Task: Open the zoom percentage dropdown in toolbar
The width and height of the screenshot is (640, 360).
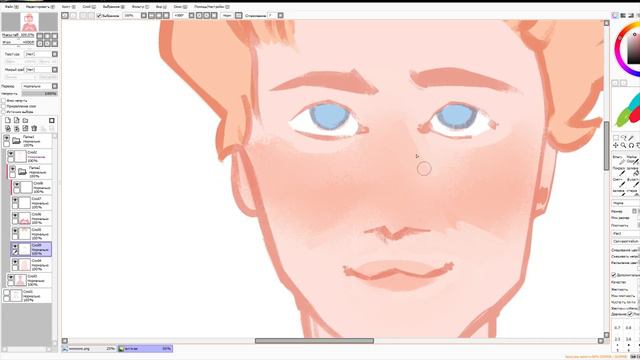Action: [144, 16]
